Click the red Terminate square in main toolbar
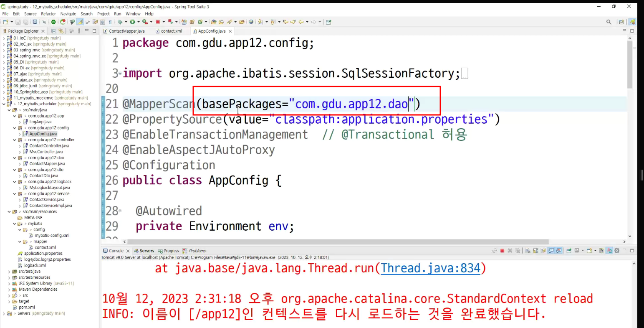644x328 pixels. click(158, 22)
